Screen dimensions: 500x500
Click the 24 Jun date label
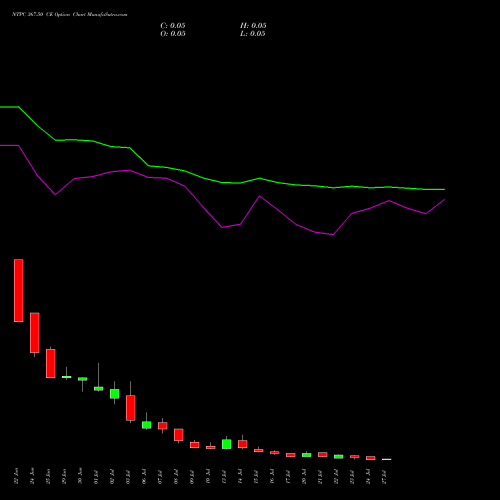click(x=32, y=476)
